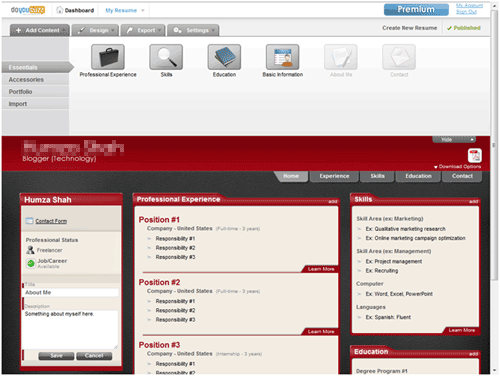
Task: Click "Ex: Word, Excel, PowerPoint" entry
Action: click(399, 294)
